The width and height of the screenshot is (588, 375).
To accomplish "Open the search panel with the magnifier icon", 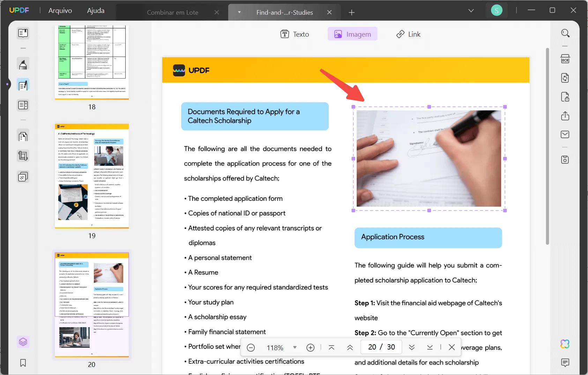I will click(x=566, y=33).
